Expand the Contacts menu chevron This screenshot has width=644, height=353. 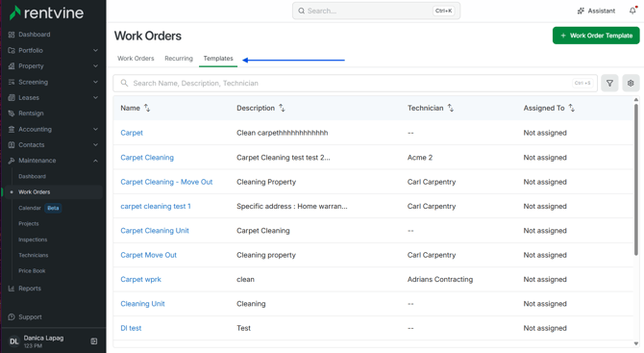pos(95,144)
